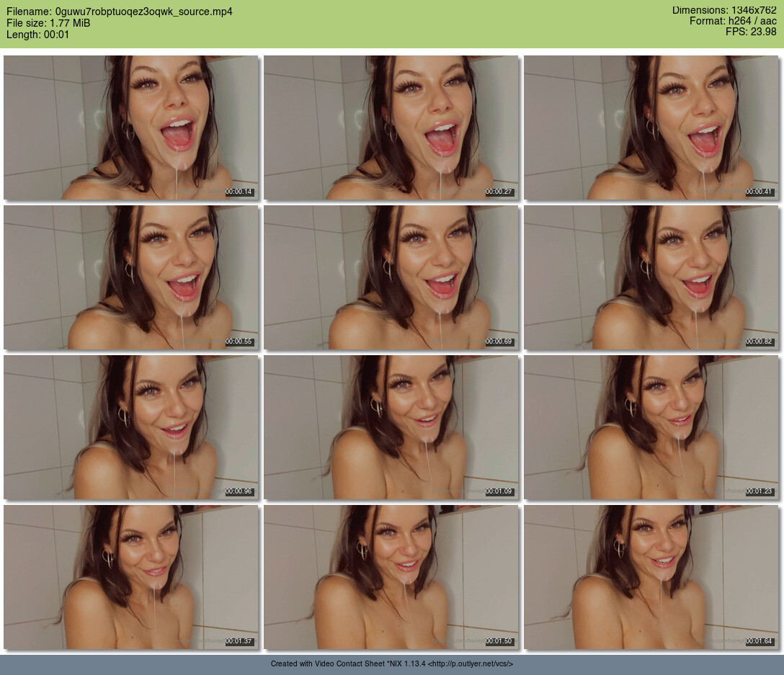
Task: Select the File size 1.77 MiB line
Action: [48, 23]
